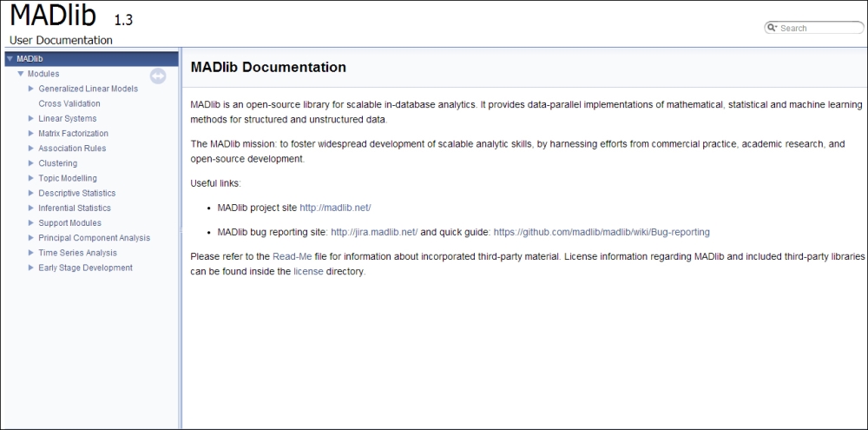Expand the Inferential Statistics node
868x430 pixels.
(31, 208)
